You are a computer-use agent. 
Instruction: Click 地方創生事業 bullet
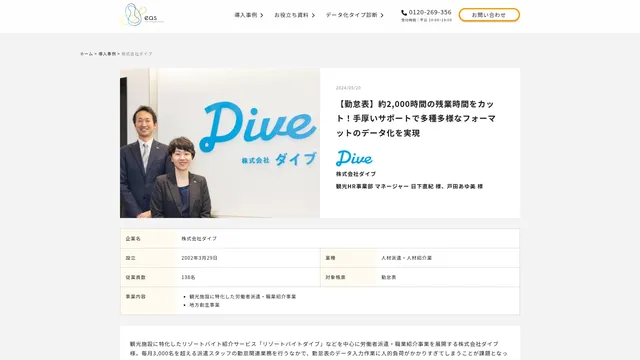coord(204,305)
